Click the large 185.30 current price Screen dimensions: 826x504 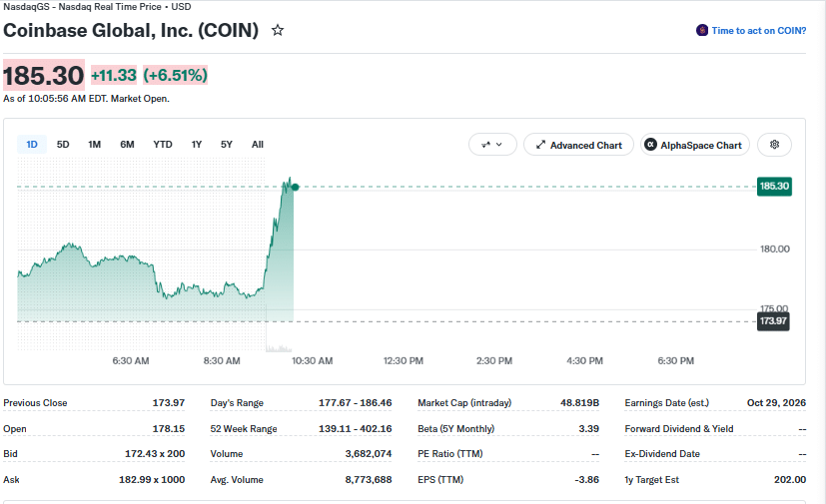[44, 75]
